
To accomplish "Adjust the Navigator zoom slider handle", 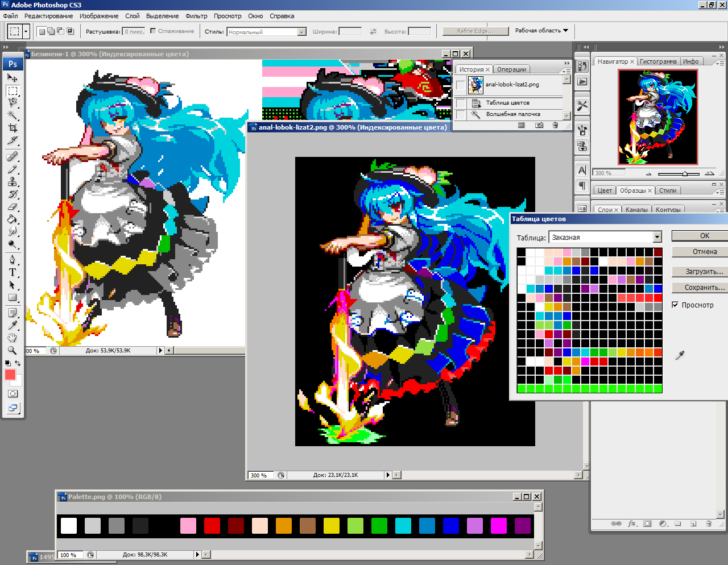I will click(685, 173).
